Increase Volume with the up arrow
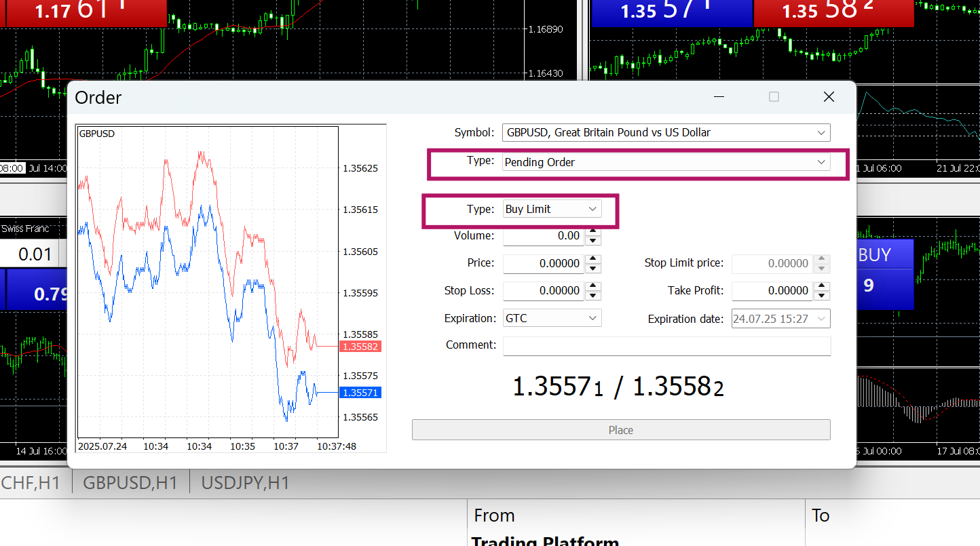980x546 pixels. [593, 232]
